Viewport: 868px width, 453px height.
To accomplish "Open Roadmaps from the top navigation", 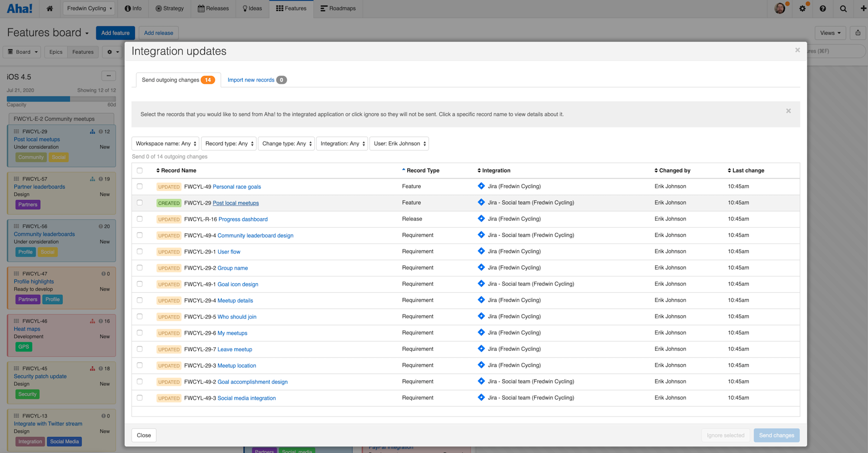I will (x=338, y=8).
